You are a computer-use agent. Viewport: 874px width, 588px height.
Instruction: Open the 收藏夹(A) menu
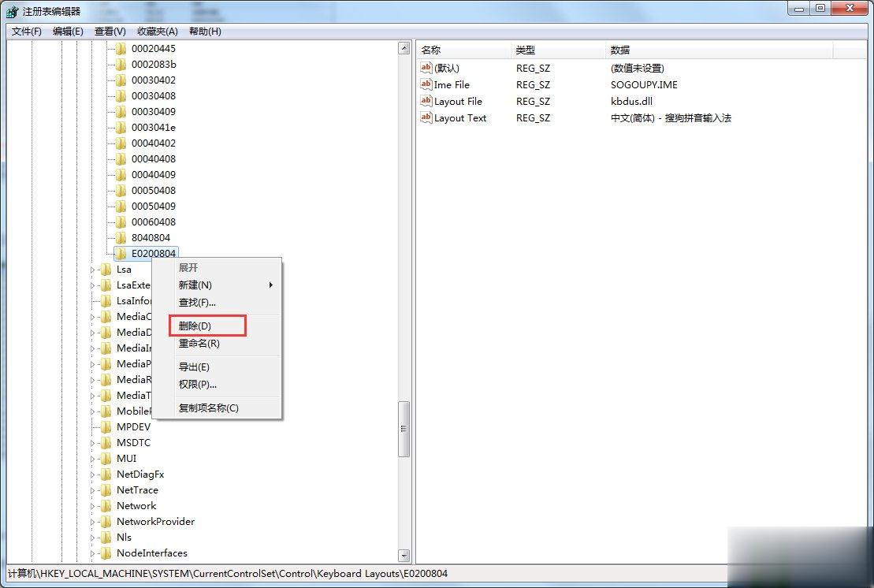click(x=158, y=32)
